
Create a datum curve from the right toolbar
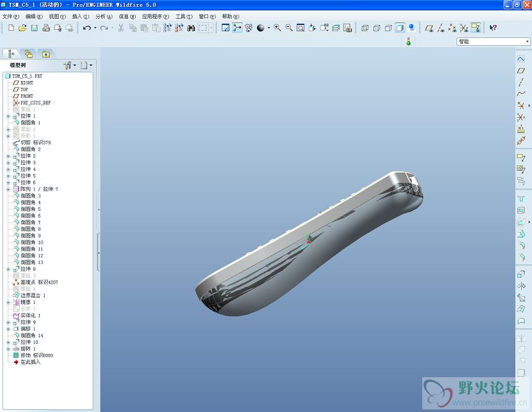(521, 94)
